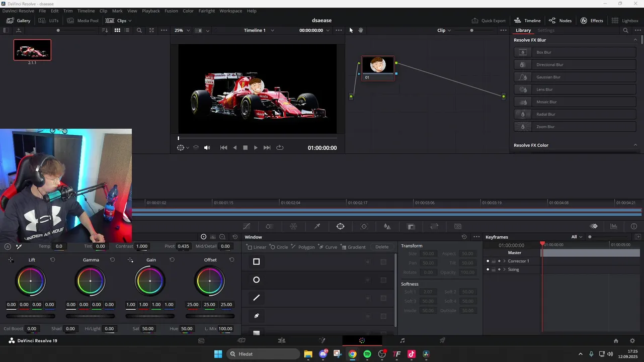This screenshot has width=644, height=362.
Task: Open the Quick Export button
Action: tap(489, 21)
